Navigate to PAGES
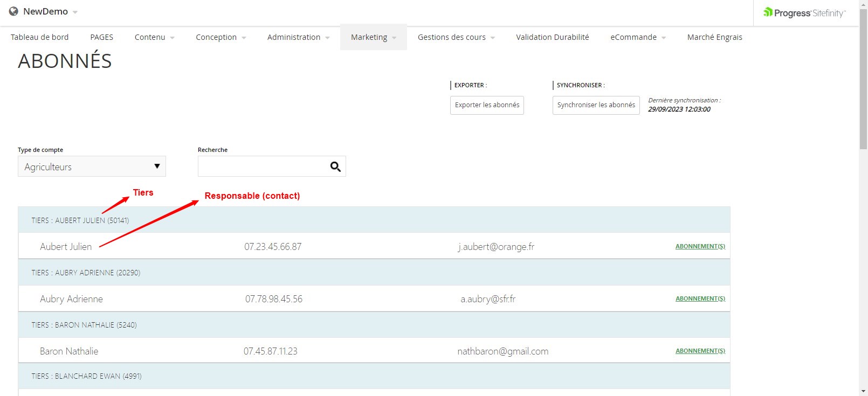 (x=101, y=37)
